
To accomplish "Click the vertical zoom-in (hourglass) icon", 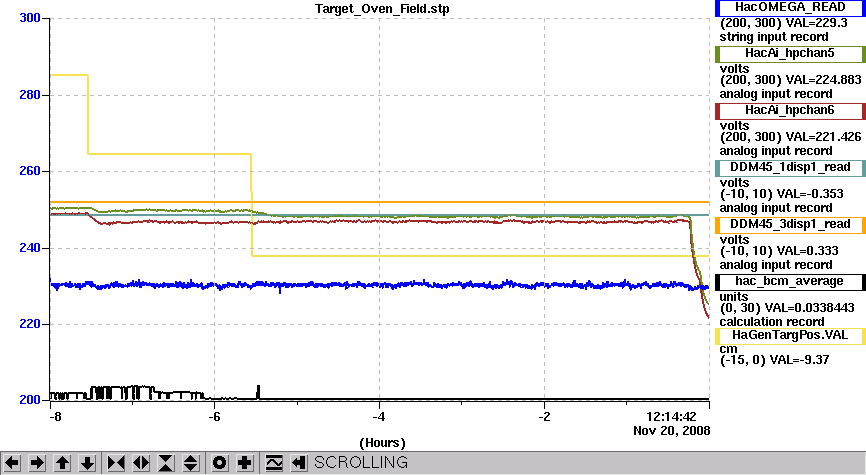I will [166, 463].
